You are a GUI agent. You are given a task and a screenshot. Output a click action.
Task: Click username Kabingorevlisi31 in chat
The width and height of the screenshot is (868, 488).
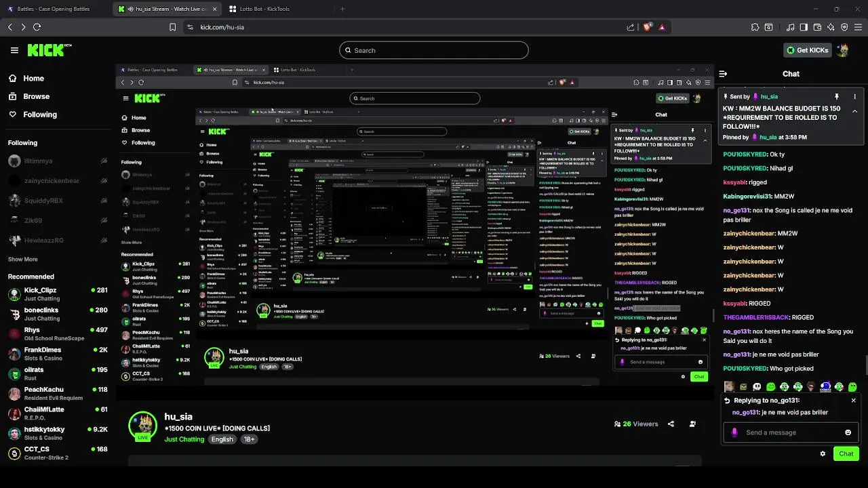748,197
